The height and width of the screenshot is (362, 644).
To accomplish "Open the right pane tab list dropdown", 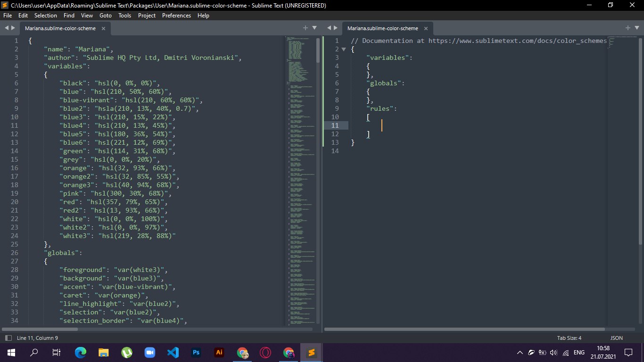I will click(637, 28).
